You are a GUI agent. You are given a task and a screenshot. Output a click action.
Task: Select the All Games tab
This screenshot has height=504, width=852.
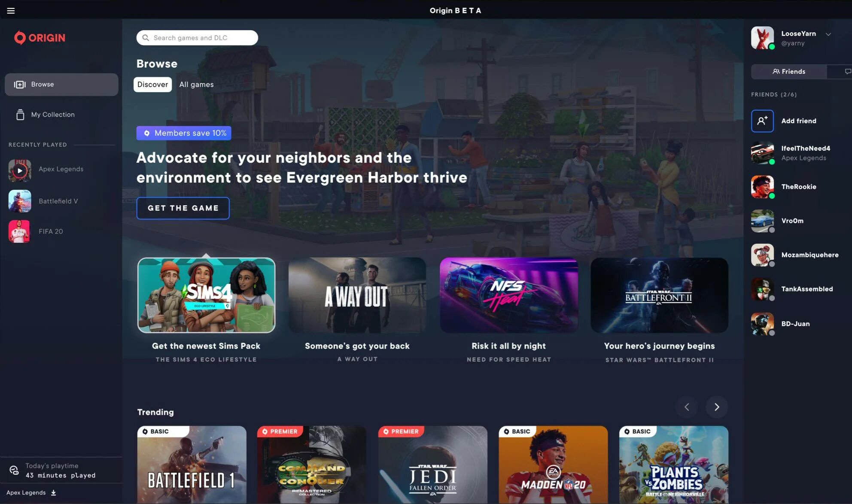click(196, 84)
